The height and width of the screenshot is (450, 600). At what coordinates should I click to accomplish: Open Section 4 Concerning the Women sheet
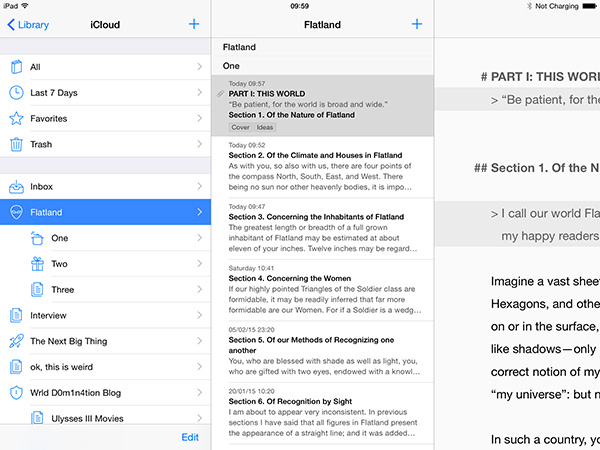click(x=320, y=291)
